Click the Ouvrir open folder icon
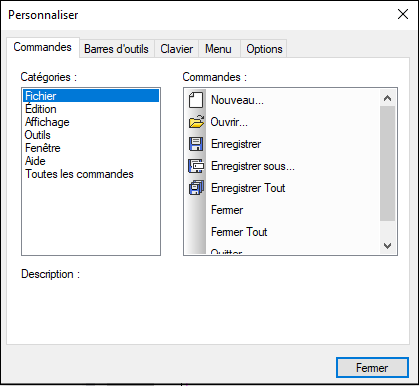This screenshot has height=386, width=419. point(196,122)
